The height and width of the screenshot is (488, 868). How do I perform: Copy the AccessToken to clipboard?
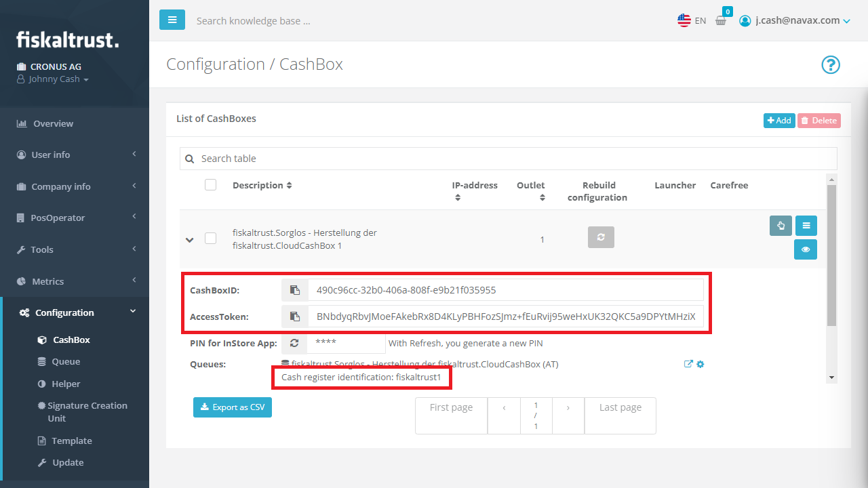coord(294,316)
